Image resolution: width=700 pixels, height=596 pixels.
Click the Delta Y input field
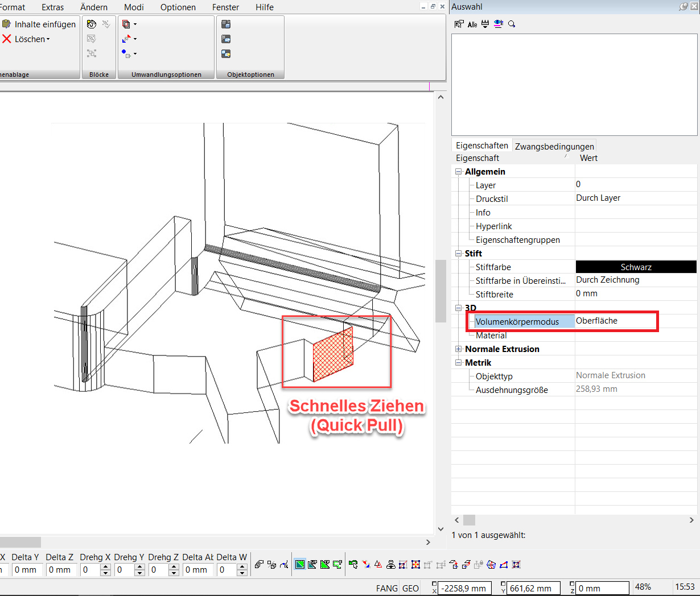point(26,569)
